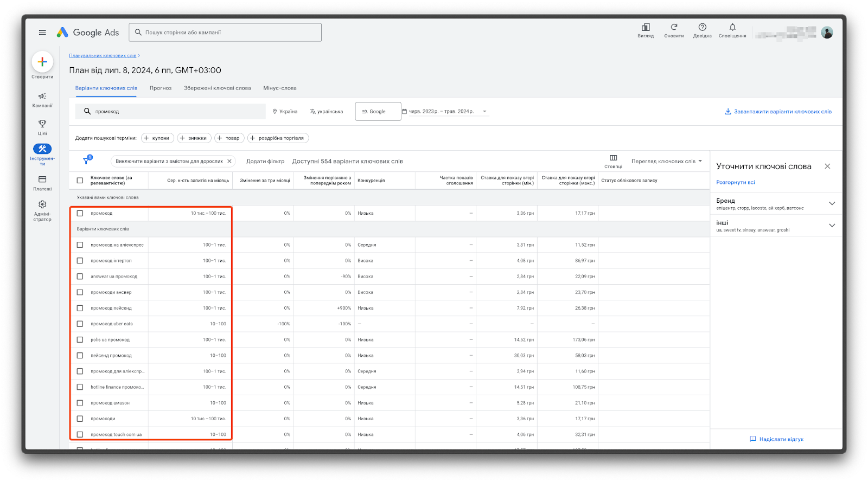
Task: Open the Мінус-слова tab
Action: (279, 88)
